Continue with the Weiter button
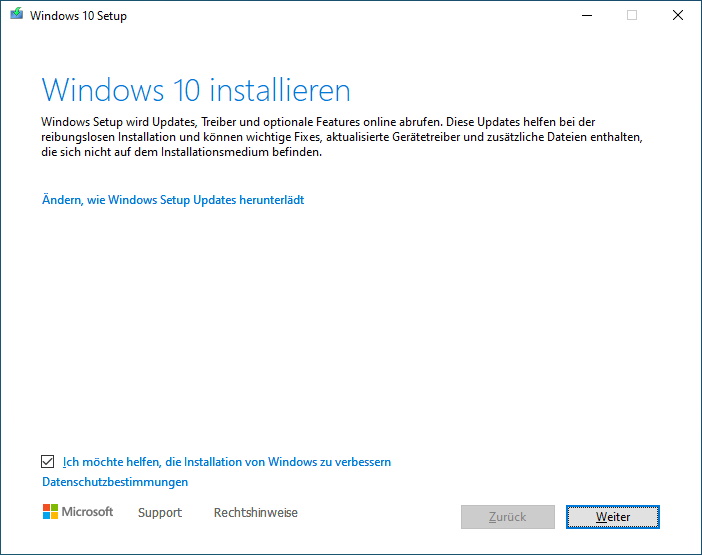 point(613,517)
